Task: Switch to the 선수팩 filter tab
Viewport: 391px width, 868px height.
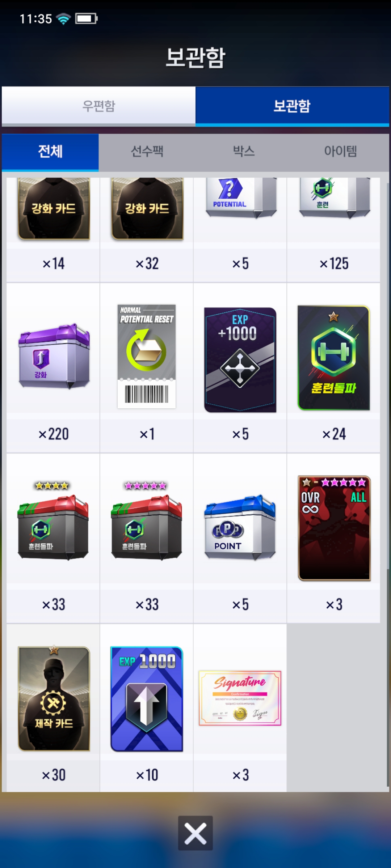Action: [x=147, y=152]
